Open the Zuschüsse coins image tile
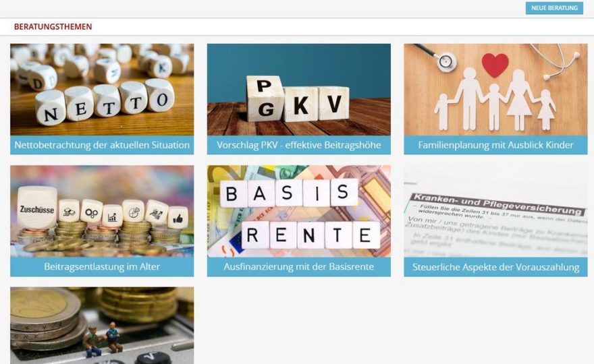Screen dimensions: 594x364 [x=102, y=211]
